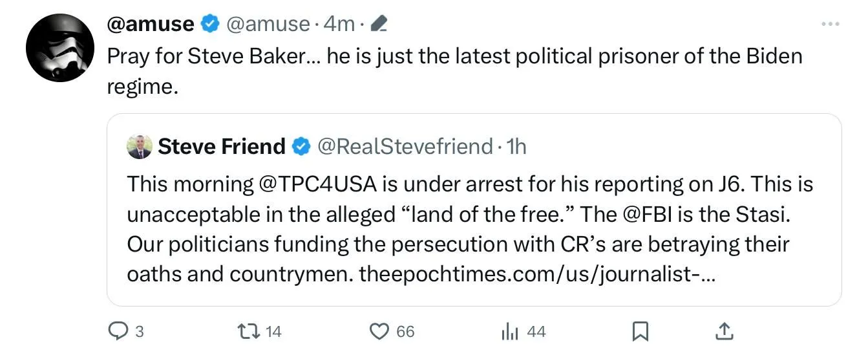Click Steve Friend's blue verified badge

(301, 147)
